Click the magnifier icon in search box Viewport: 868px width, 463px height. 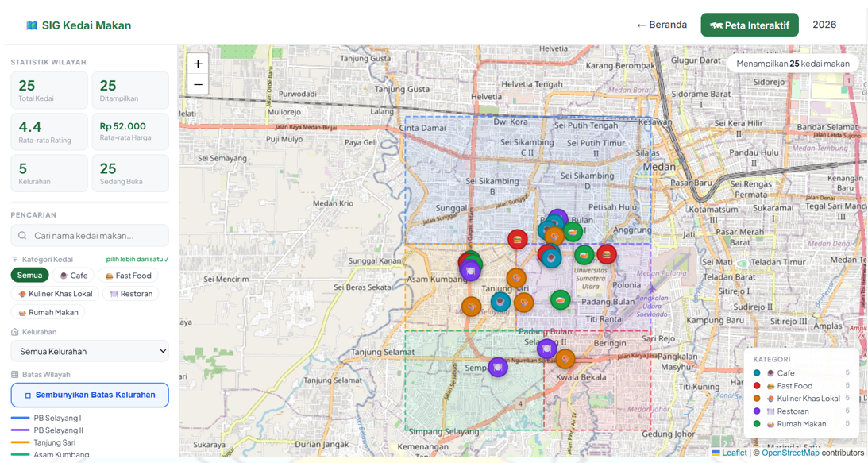click(22, 235)
